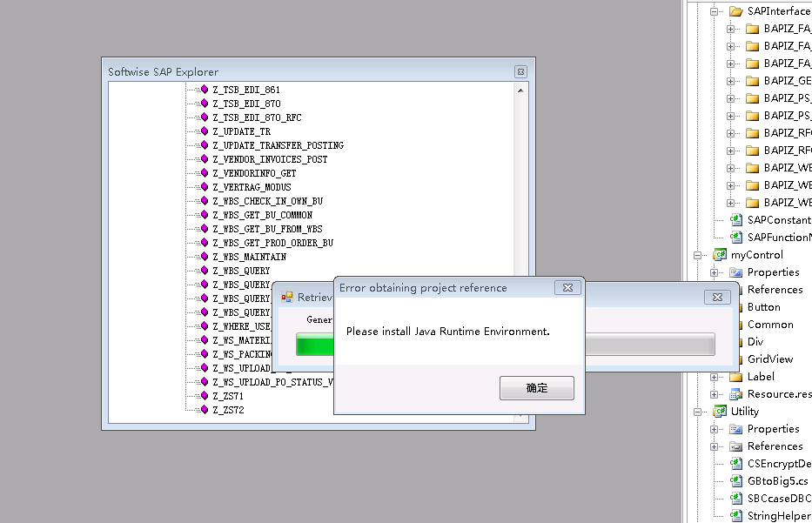The width and height of the screenshot is (812, 523).
Task: Expand the Label folder node
Action: pos(715,377)
